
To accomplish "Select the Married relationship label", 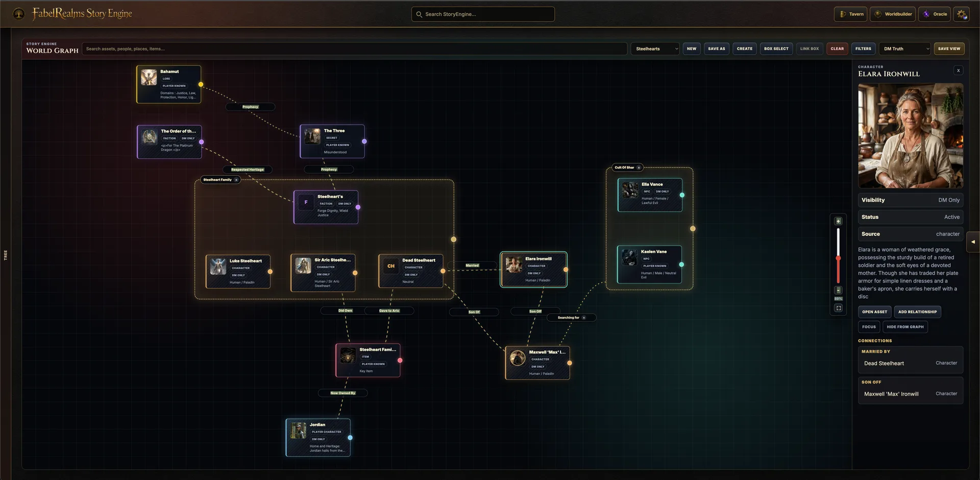I will pyautogui.click(x=472, y=266).
